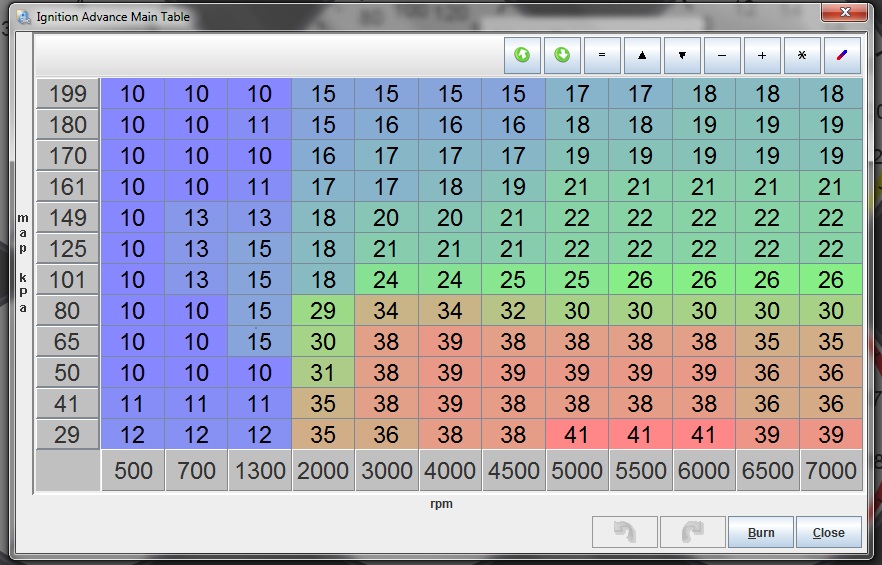Select the 2000 rpm column header
Screen dimensions: 882x565
[323, 470]
